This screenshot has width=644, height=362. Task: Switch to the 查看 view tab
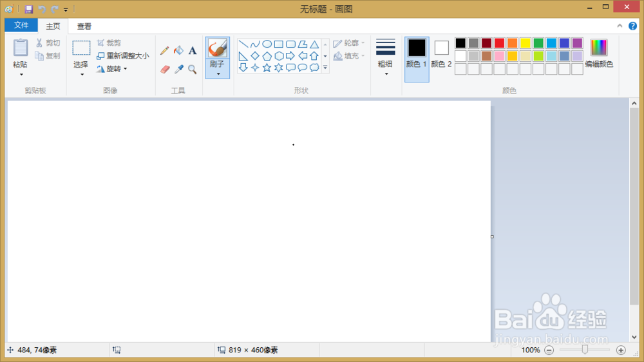tap(84, 26)
